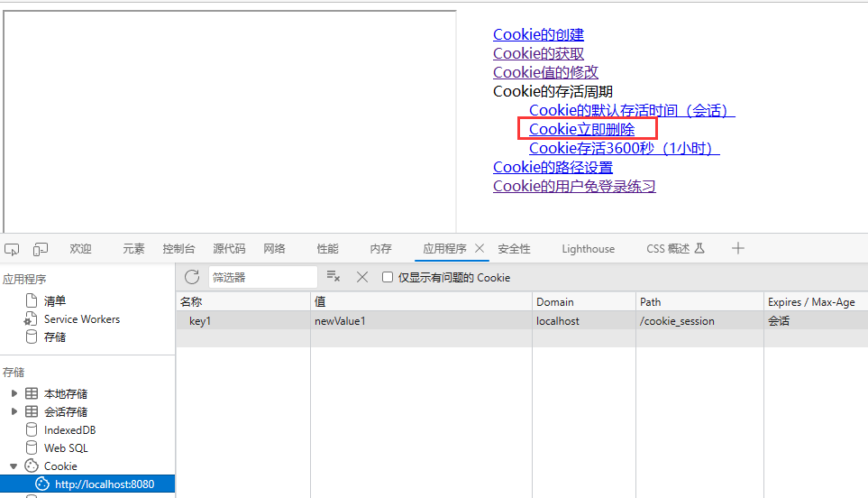Sort by the 值 column header
This screenshot has height=498, width=868.
(x=421, y=302)
